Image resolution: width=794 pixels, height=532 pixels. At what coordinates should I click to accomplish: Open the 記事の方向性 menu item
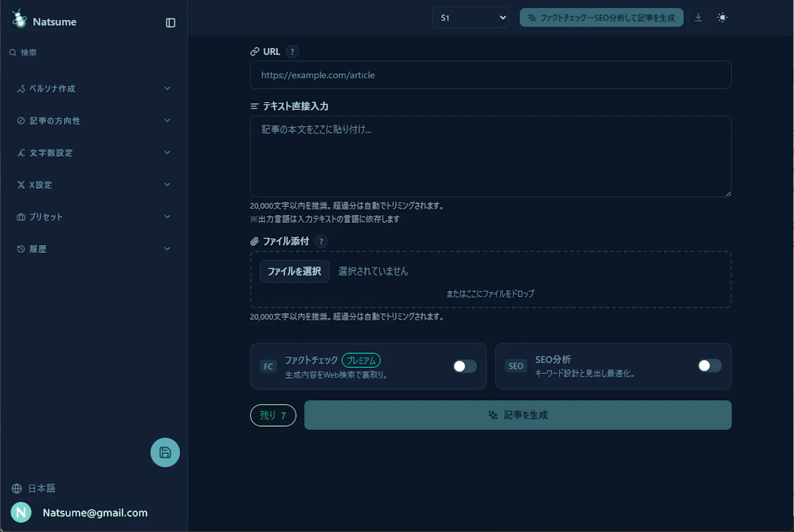tap(94, 120)
